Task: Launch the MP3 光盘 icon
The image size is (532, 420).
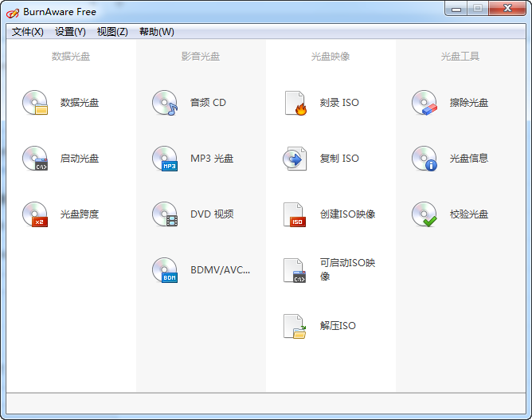Action: (165, 159)
